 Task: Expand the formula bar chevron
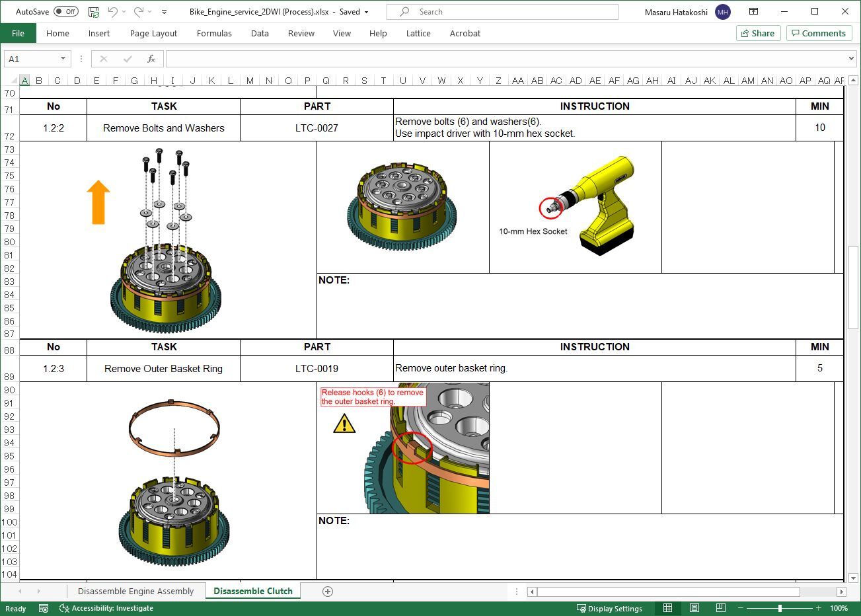pos(851,59)
